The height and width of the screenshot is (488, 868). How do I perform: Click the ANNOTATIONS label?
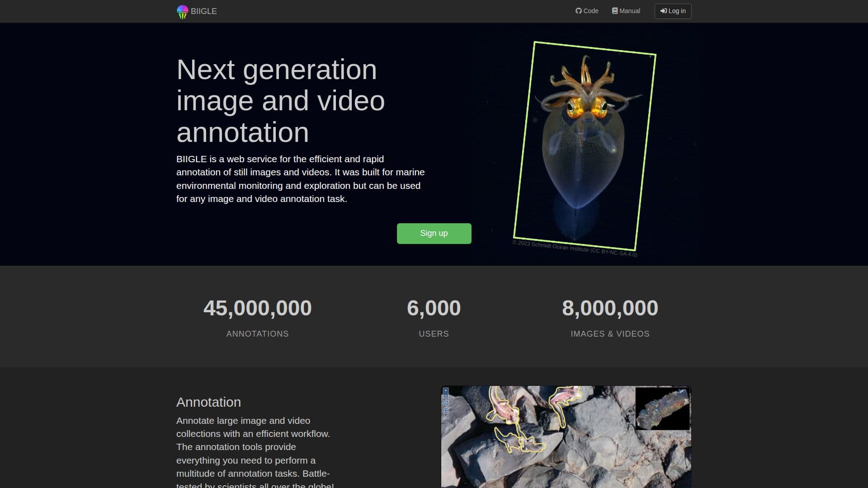point(258,334)
